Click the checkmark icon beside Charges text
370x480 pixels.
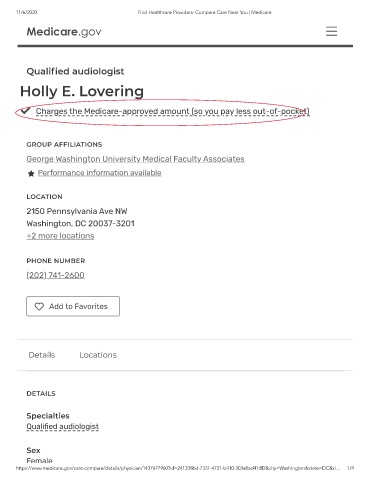[25, 111]
